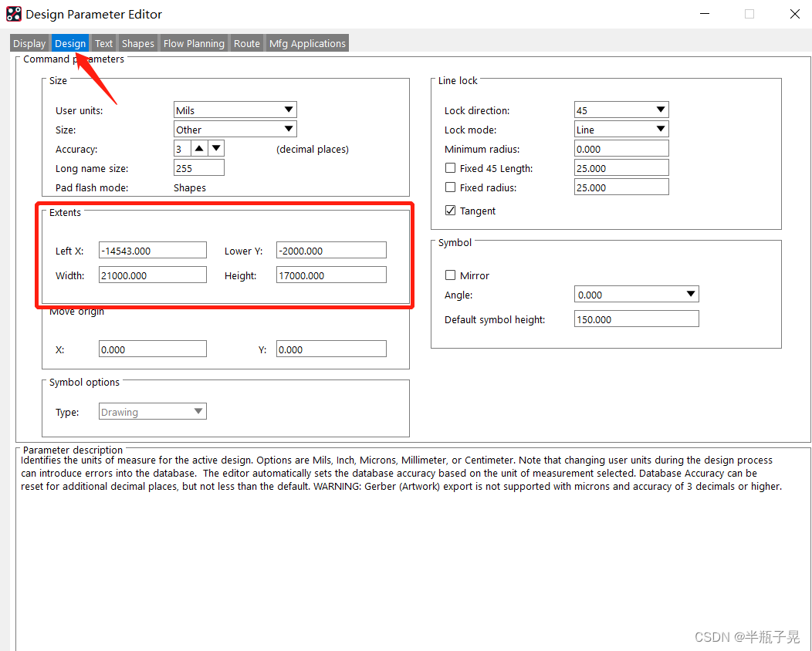
Task: Click the Allegro application icon in title bar
Action: click(x=14, y=13)
